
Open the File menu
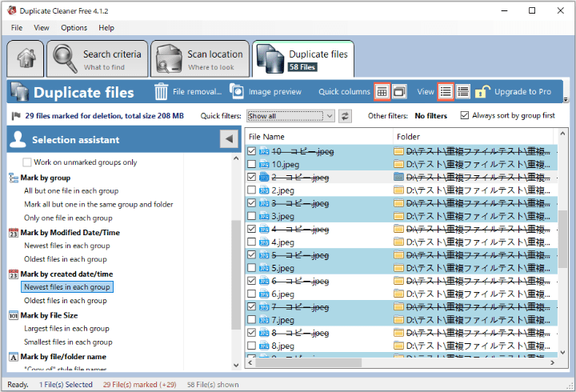pos(17,28)
